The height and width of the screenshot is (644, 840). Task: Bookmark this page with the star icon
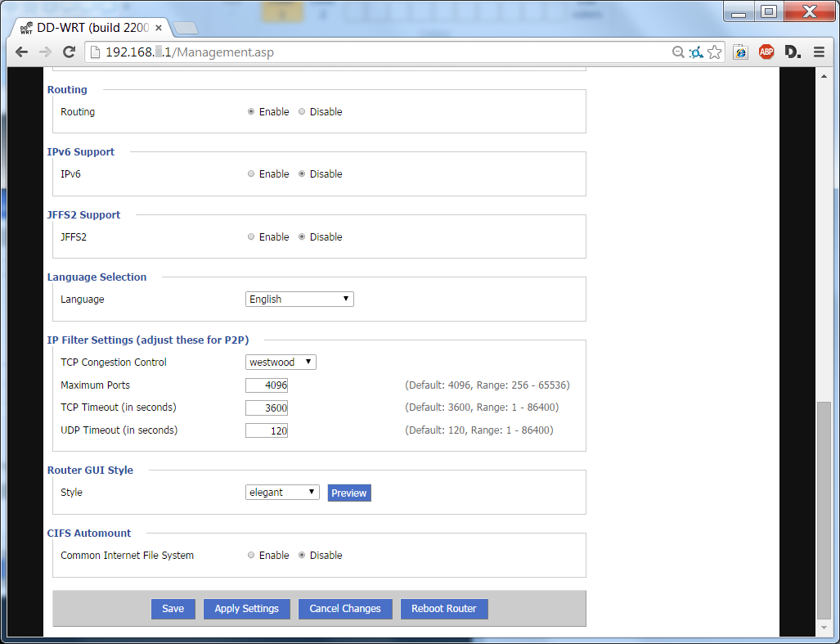coord(714,52)
